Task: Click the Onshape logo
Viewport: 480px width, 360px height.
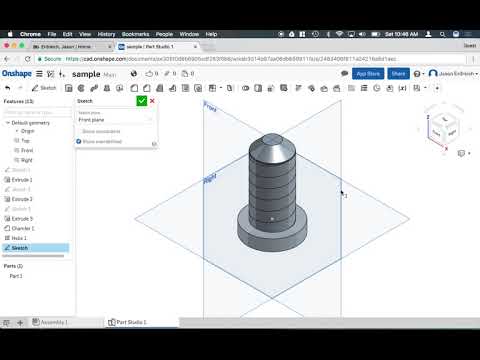Action: tap(17, 73)
